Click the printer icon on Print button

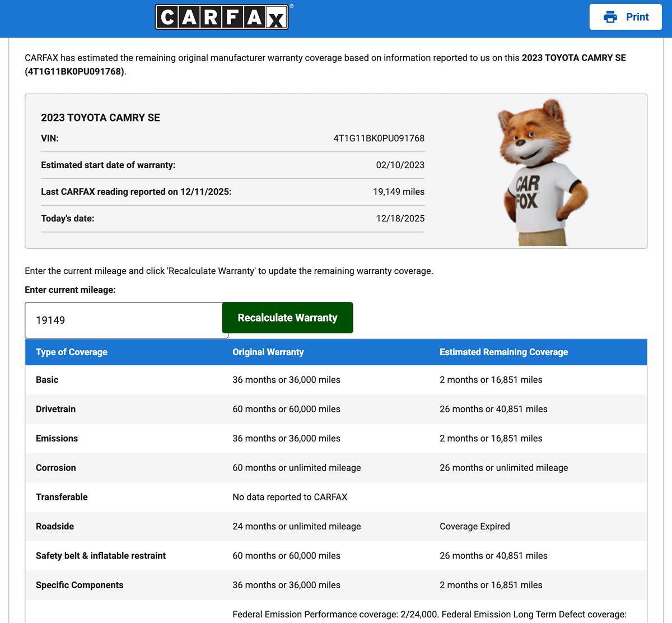pos(610,17)
